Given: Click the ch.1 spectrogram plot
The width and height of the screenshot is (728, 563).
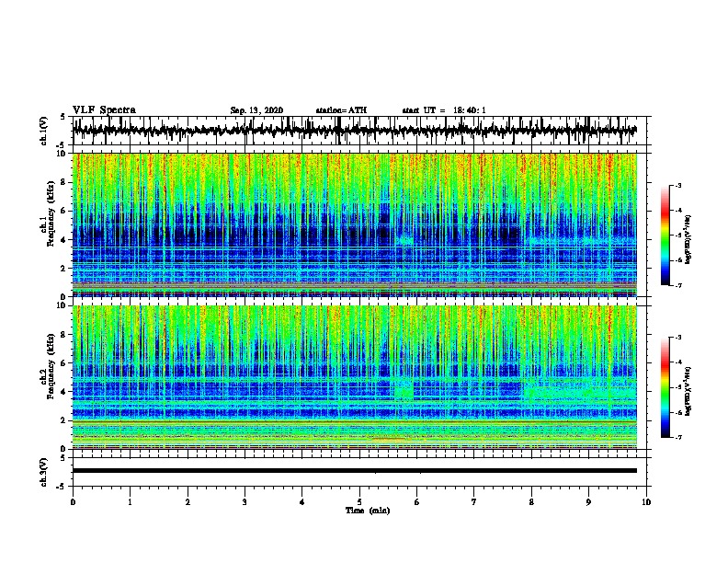Looking at the screenshot, I should point(354,224).
